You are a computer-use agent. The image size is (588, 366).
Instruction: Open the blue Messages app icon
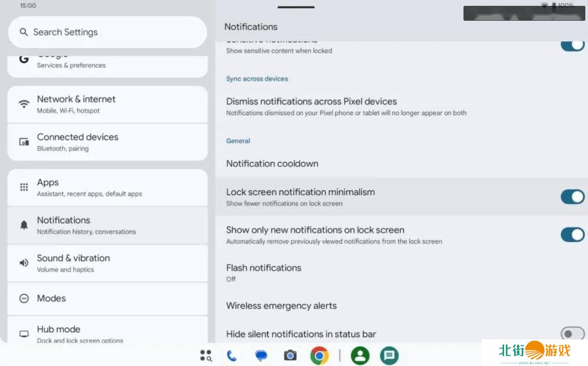[x=261, y=355]
